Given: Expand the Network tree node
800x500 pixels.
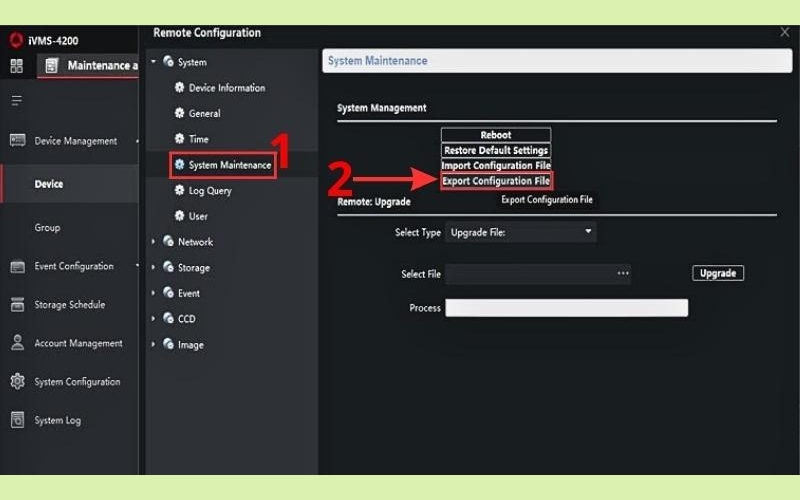Looking at the screenshot, I should coord(154,242).
